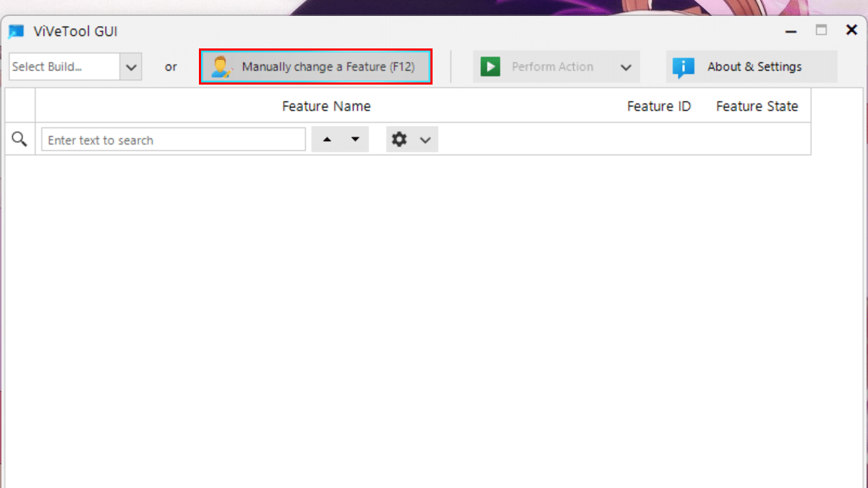Screen dimensions: 868x488
Task: Click the blue info icon on About & Settings
Action: tap(683, 67)
